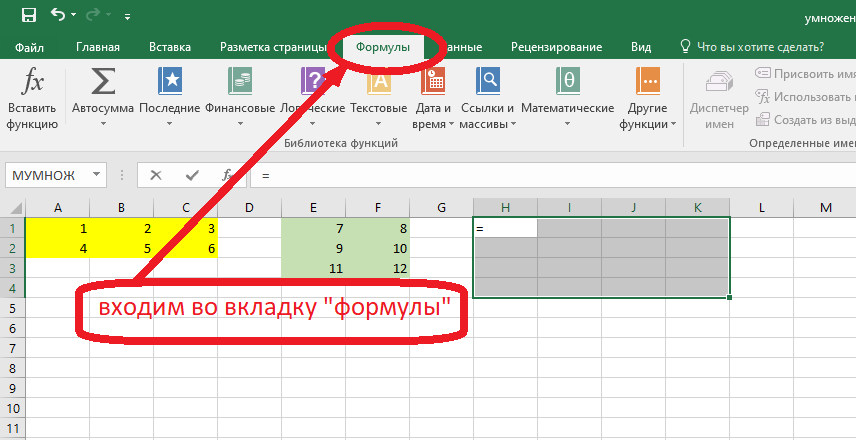The image size is (856, 440).
Task: Click cell B1 containing 2
Action: click(122, 228)
